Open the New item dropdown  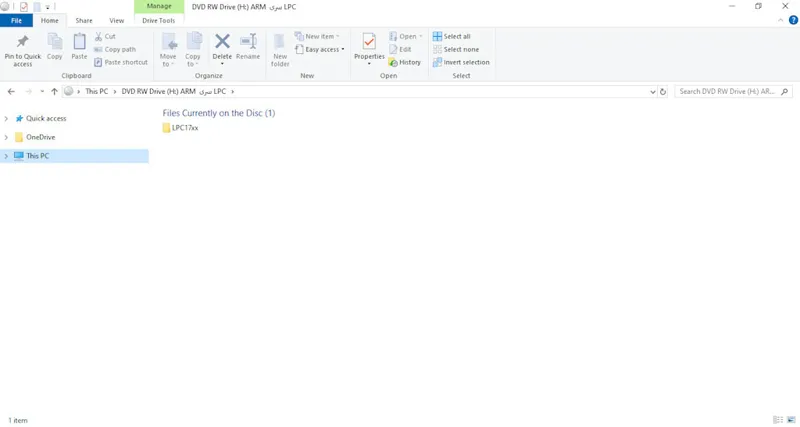pyautogui.click(x=317, y=36)
